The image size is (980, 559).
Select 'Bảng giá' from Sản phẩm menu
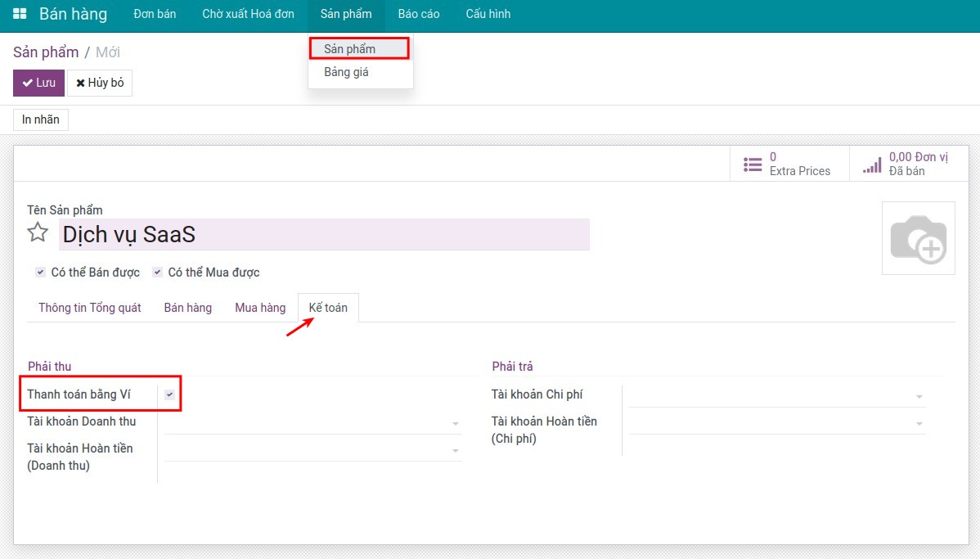coord(346,72)
